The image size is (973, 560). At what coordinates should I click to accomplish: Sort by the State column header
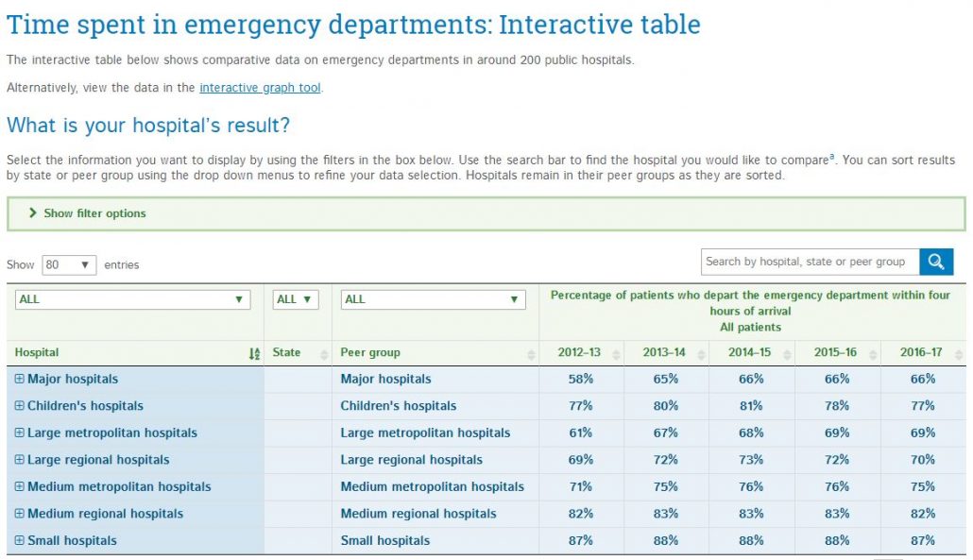[297, 353]
